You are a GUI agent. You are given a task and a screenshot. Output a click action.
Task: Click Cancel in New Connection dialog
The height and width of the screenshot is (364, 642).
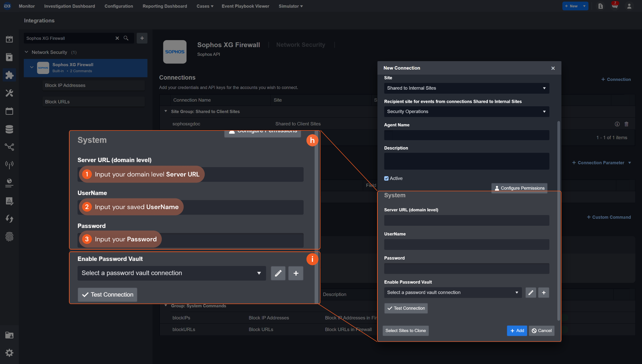tap(542, 331)
